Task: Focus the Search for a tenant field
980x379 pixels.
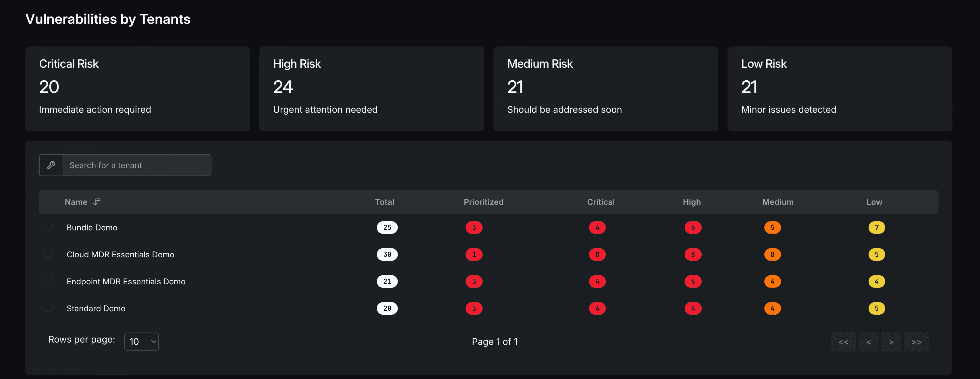Action: tap(137, 165)
